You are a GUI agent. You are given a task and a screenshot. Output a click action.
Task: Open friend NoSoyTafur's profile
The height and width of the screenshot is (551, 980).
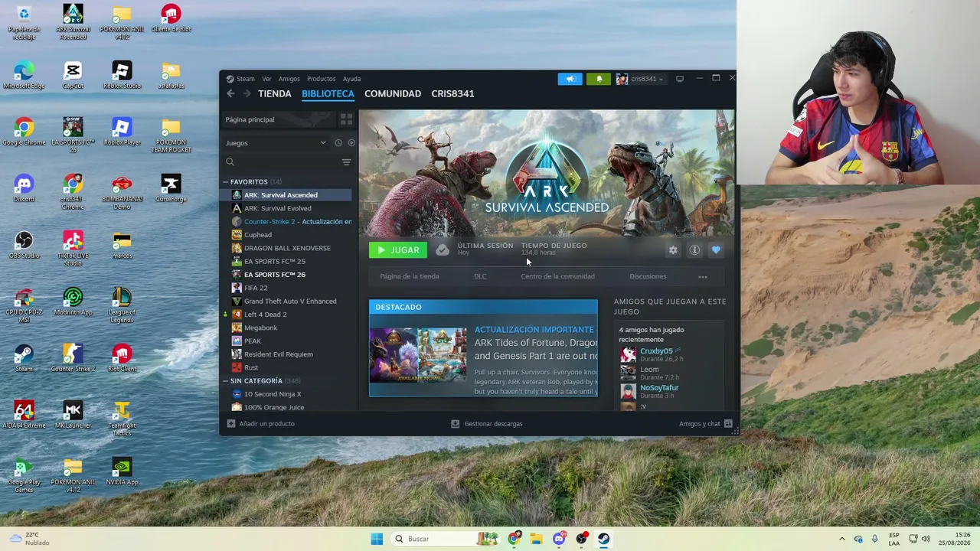(x=659, y=388)
